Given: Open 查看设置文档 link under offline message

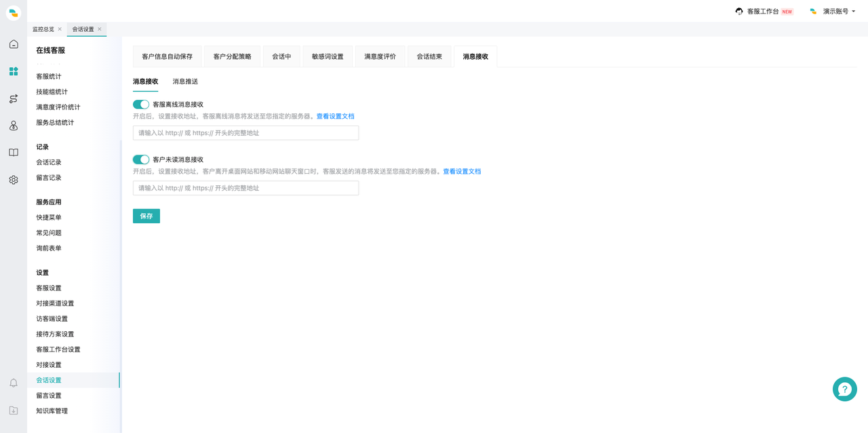Looking at the screenshot, I should pyautogui.click(x=335, y=116).
